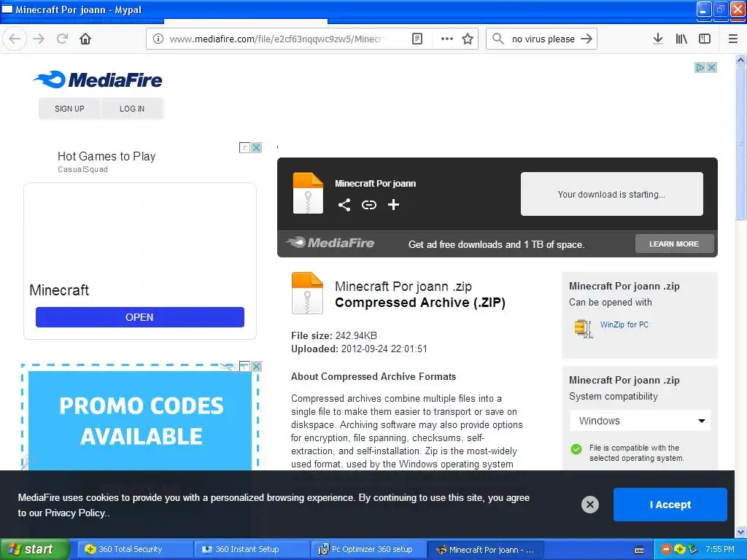
Task: Copy link for Minecraft Por joann file
Action: pyautogui.click(x=368, y=205)
